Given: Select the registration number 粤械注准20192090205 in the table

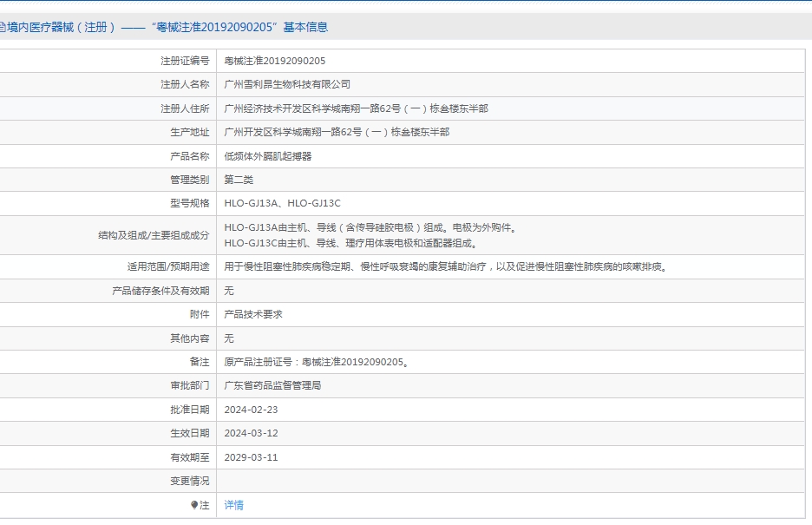Looking at the screenshot, I should point(275,61).
